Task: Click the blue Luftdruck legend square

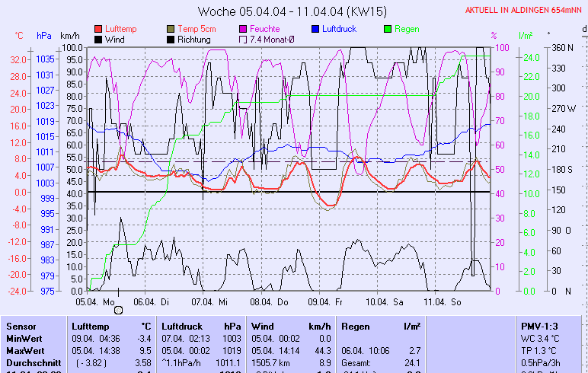Action: pyautogui.click(x=315, y=29)
